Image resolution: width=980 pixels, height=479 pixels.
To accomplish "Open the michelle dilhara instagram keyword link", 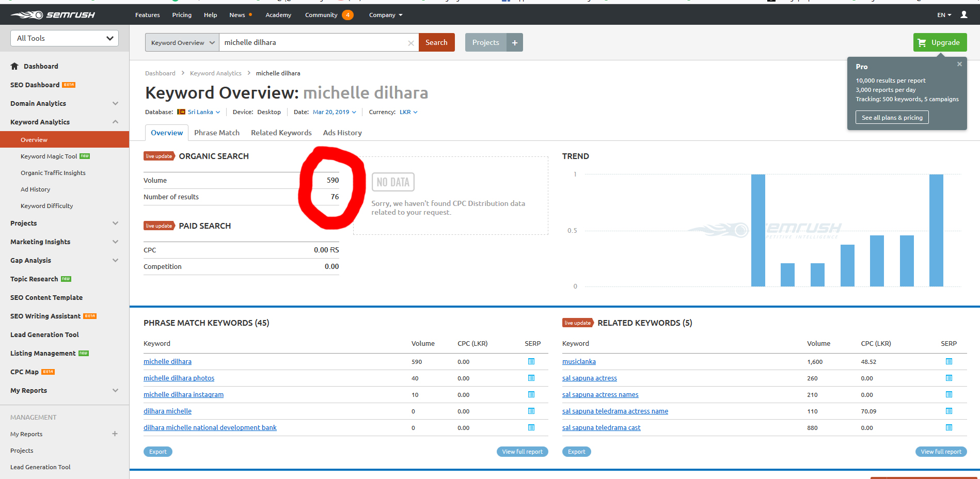I will 183,395.
